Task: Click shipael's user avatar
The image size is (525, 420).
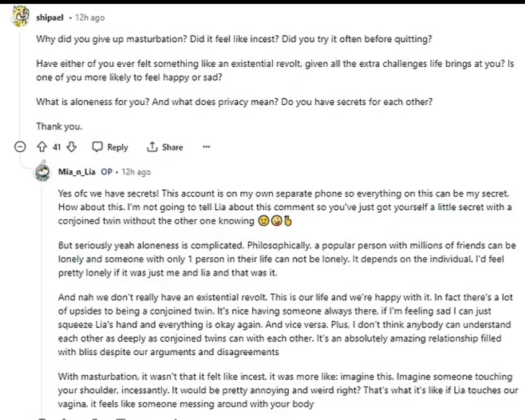Action: 19,17
